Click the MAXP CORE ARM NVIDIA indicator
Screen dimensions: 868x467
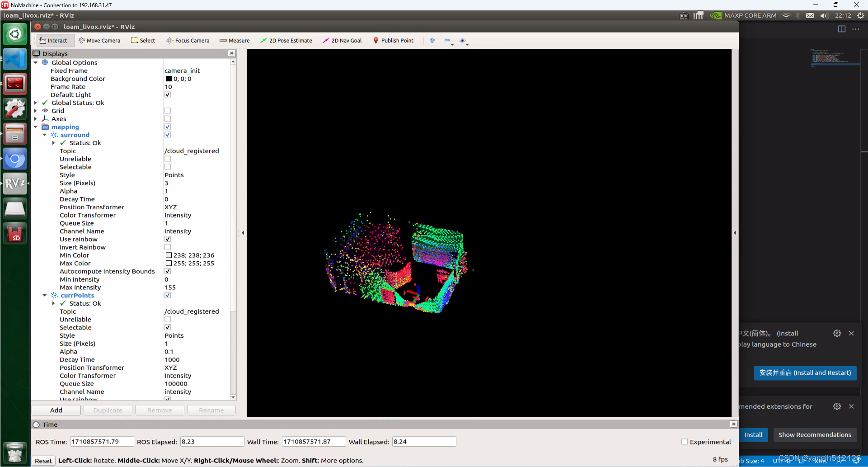click(x=743, y=15)
